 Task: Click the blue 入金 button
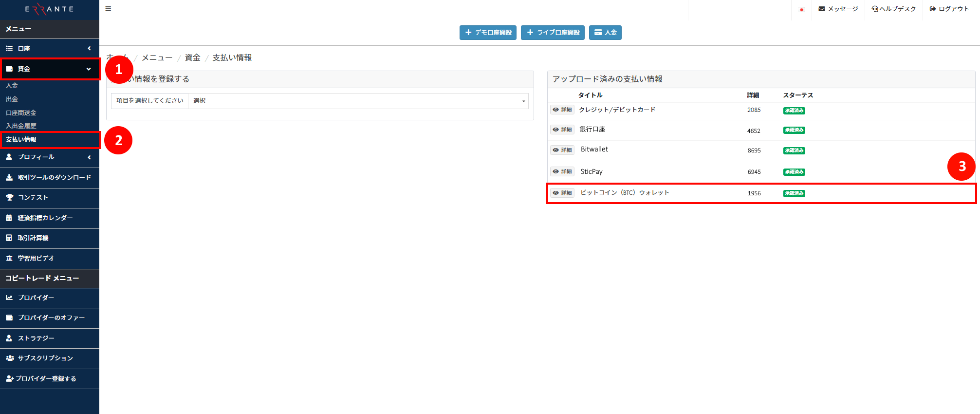(x=605, y=33)
